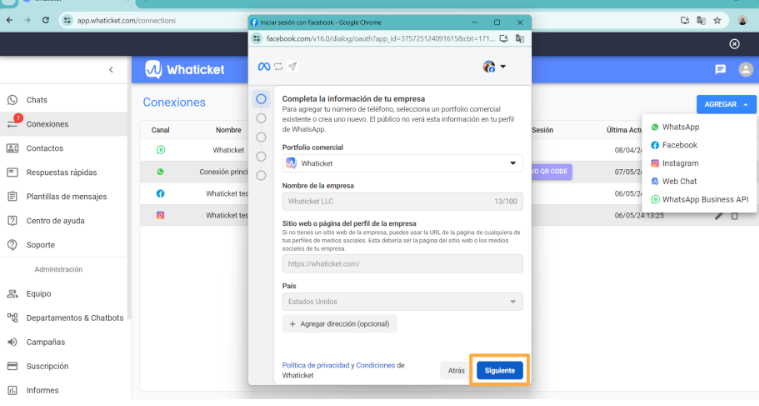Click the Atrás button in the Facebook dialog
The image size is (759, 406).
(x=456, y=370)
